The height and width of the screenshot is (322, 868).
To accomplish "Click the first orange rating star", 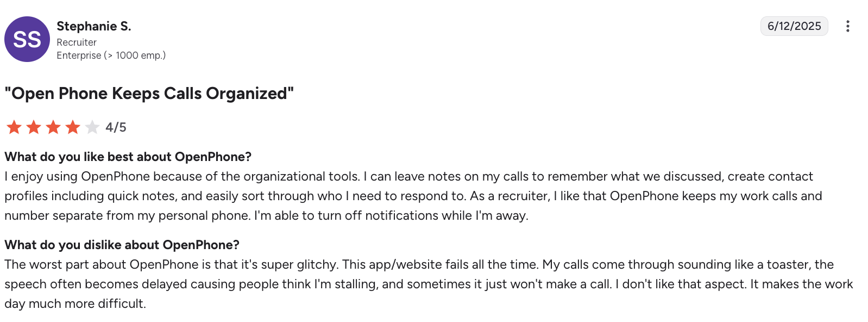I will tap(14, 127).
